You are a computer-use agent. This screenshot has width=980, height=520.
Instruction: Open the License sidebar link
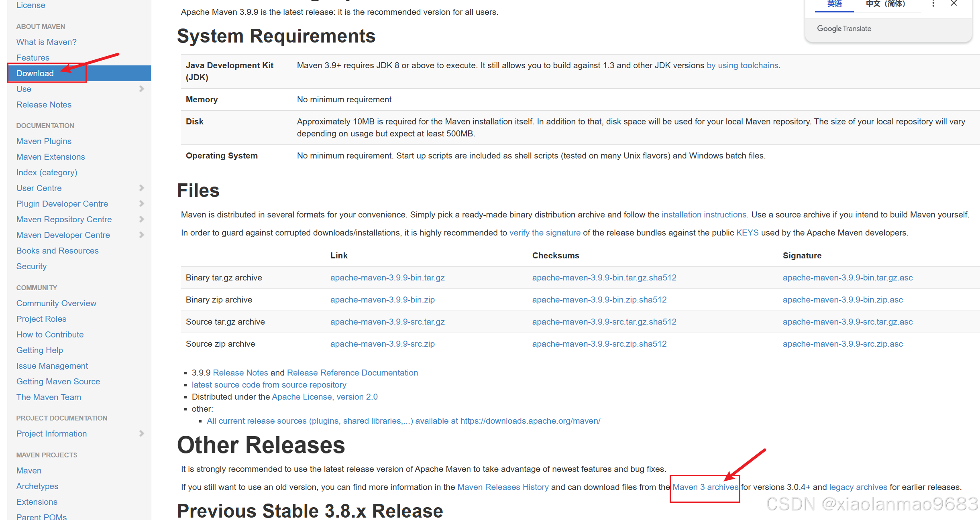[x=31, y=5]
